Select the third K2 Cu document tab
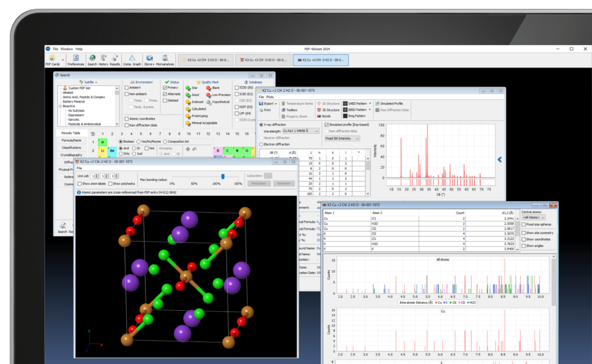 point(320,60)
